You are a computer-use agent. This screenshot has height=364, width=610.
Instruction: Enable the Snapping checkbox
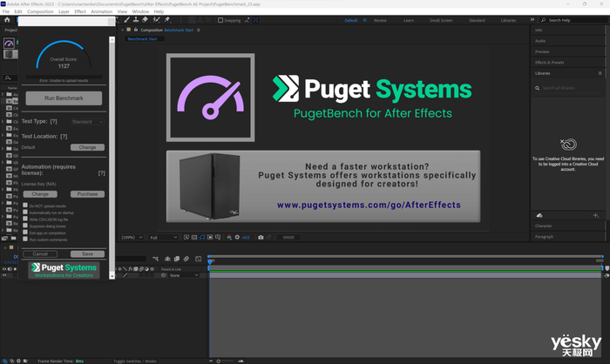(x=221, y=20)
